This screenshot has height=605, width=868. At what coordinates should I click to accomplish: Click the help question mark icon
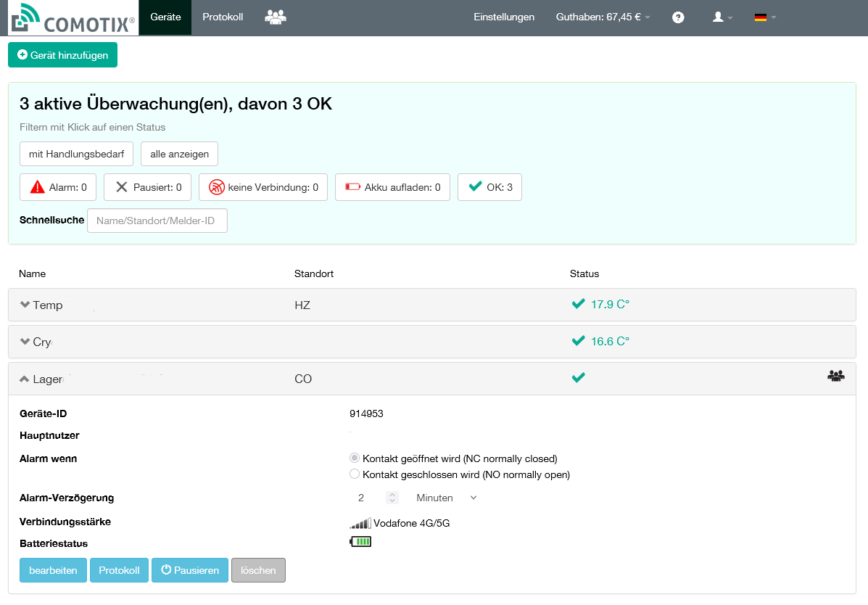pyautogui.click(x=678, y=17)
